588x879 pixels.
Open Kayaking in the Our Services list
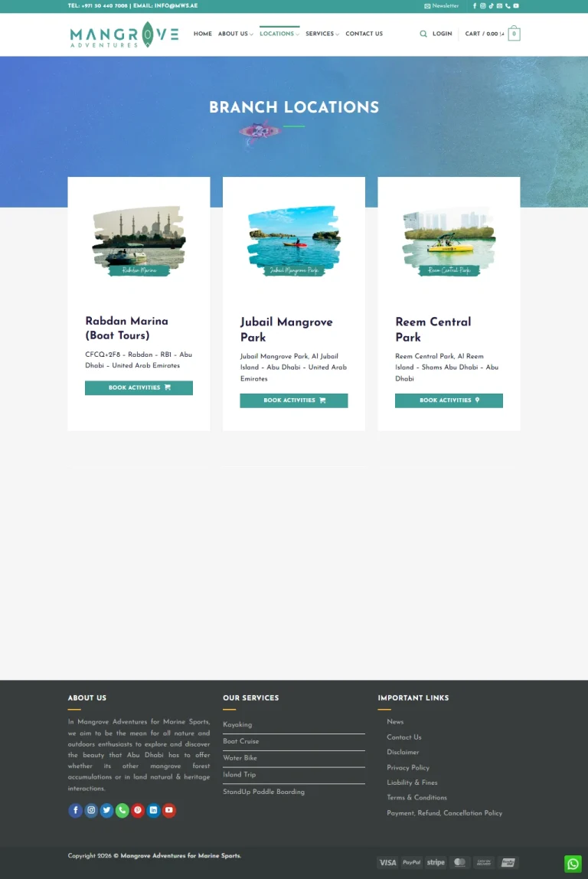(x=237, y=724)
